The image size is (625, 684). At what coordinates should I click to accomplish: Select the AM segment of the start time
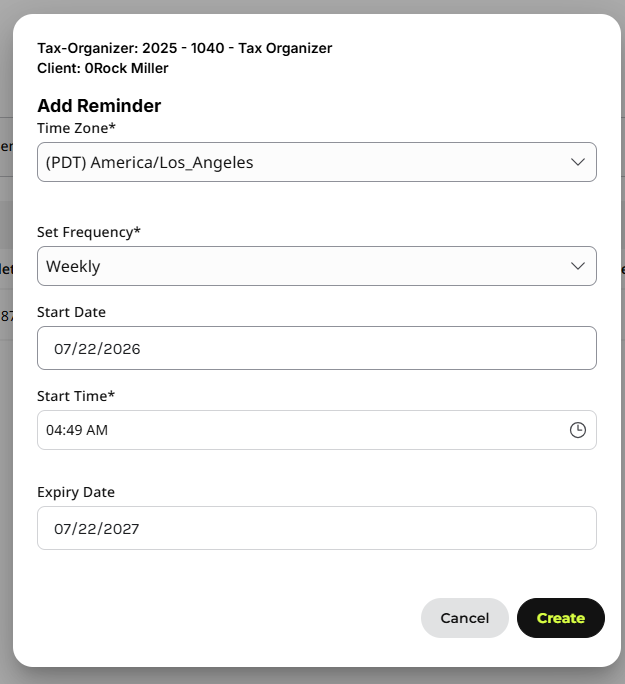pos(97,430)
